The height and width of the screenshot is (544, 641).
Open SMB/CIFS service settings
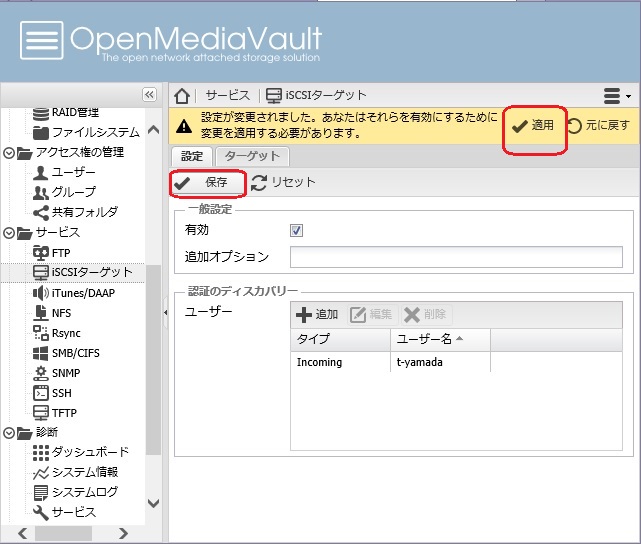coord(66,353)
